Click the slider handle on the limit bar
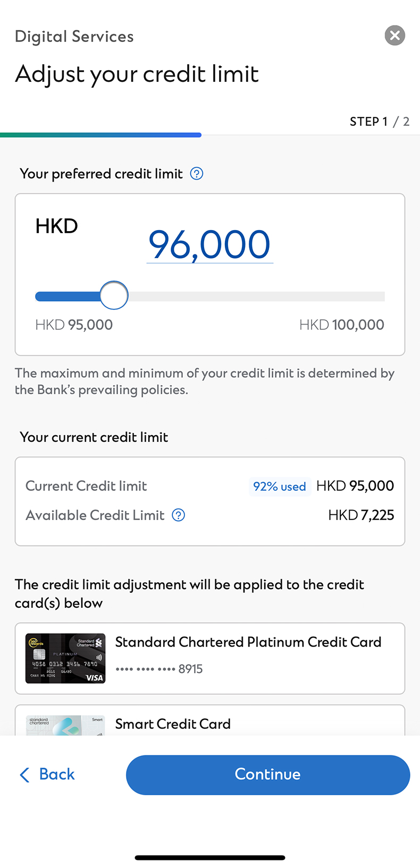 tap(113, 295)
